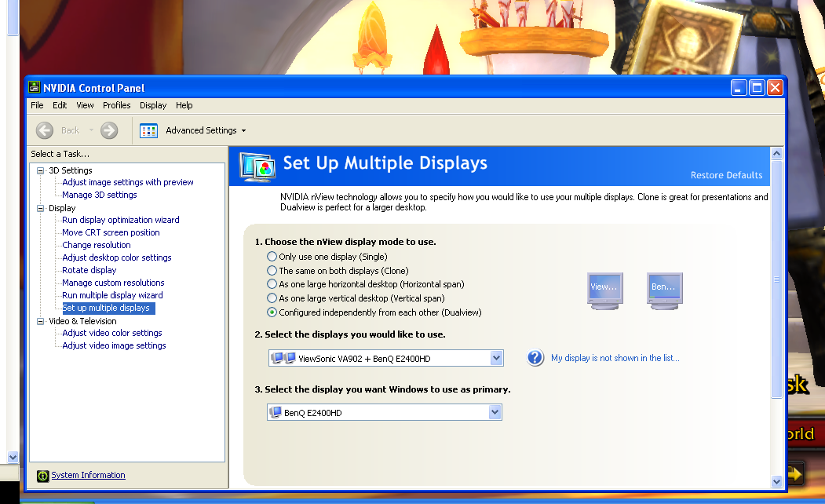Viewport: 825px width, 504px height.
Task: Open Move CRT screen position
Action: [111, 232]
